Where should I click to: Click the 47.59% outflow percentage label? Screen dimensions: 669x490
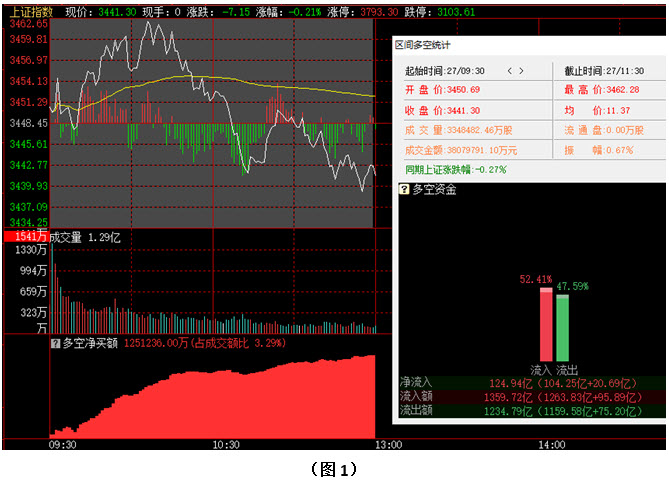[573, 286]
